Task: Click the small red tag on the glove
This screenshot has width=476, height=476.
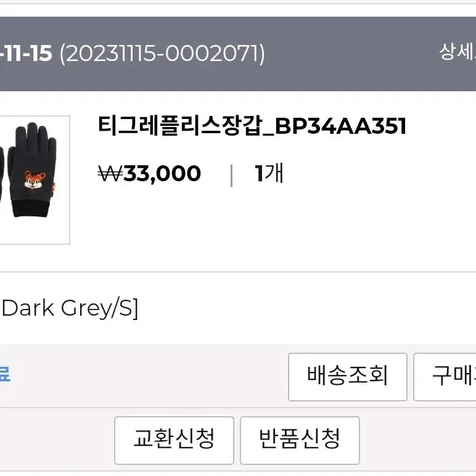Action: click(54, 187)
